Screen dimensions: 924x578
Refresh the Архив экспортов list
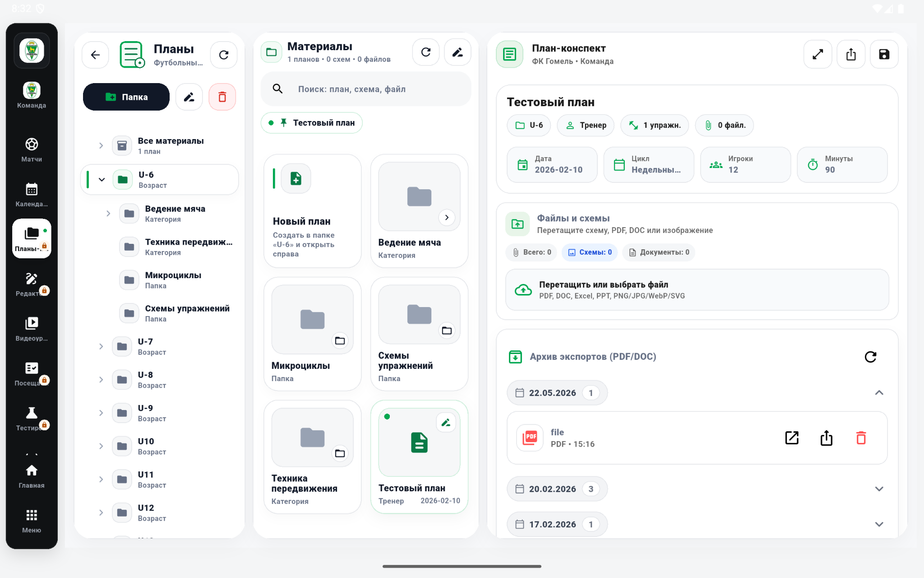tap(871, 357)
